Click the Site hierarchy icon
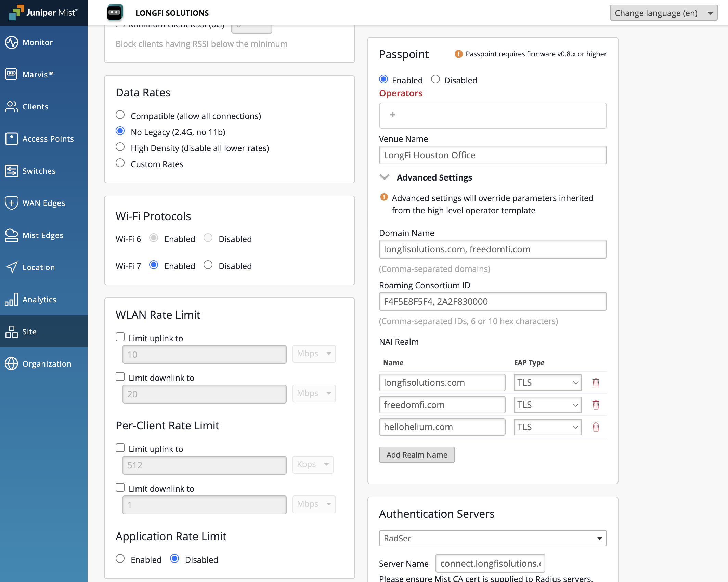This screenshot has width=728, height=582. click(x=12, y=332)
